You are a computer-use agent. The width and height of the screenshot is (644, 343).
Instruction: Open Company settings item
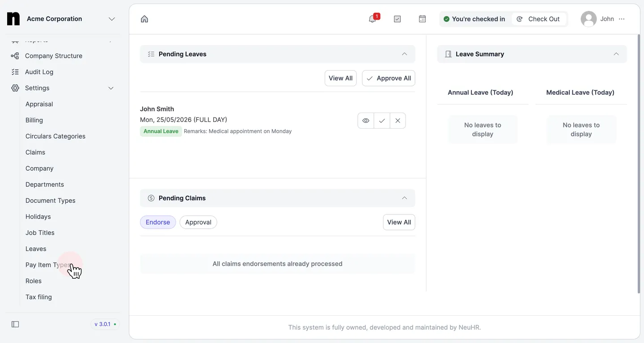(39, 168)
